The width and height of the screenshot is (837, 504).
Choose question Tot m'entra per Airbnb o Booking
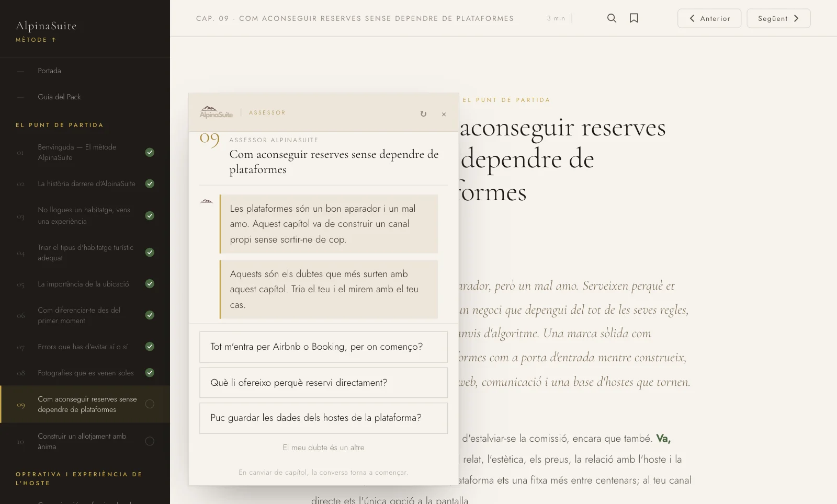tap(323, 347)
